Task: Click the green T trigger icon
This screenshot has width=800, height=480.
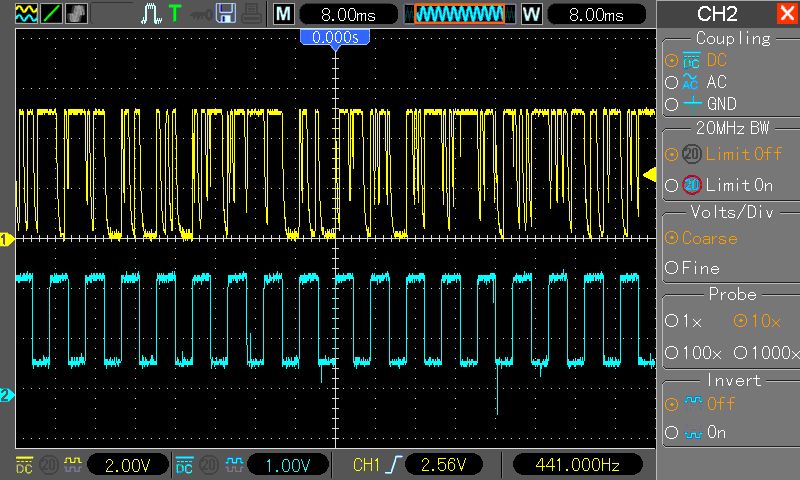Action: point(175,13)
